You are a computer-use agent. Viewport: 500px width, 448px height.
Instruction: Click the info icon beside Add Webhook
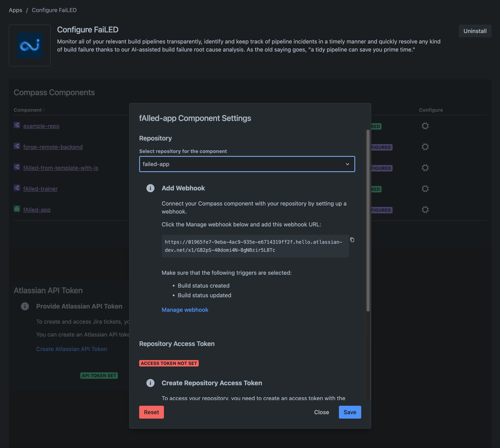pyautogui.click(x=150, y=188)
